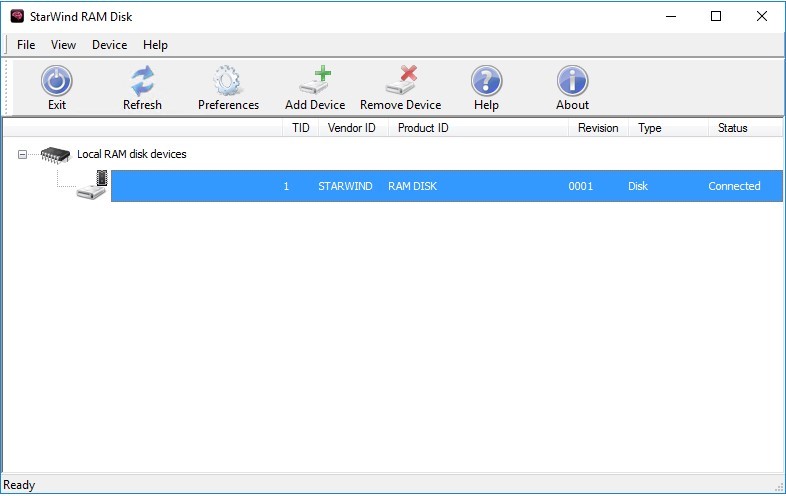Open the Device menu
786x496 pixels.
[109, 45]
